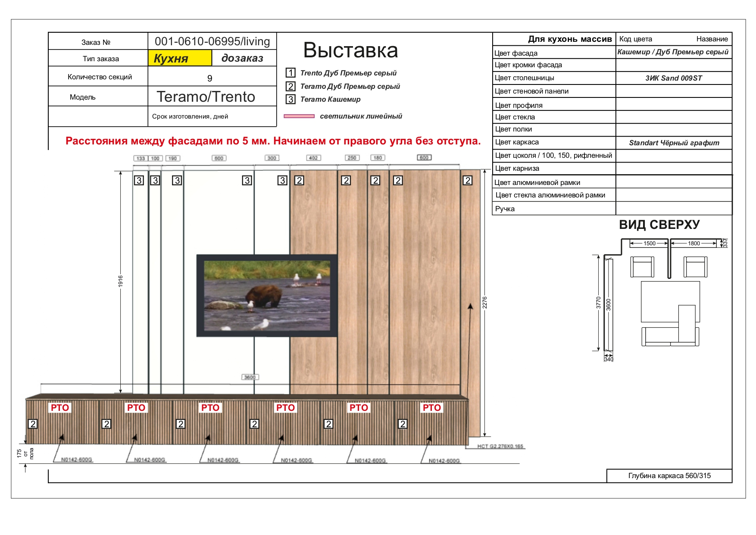Viewport: 756px width, 535px height.
Task: Click the sofa shape in the top view plan
Action: (x=670, y=336)
